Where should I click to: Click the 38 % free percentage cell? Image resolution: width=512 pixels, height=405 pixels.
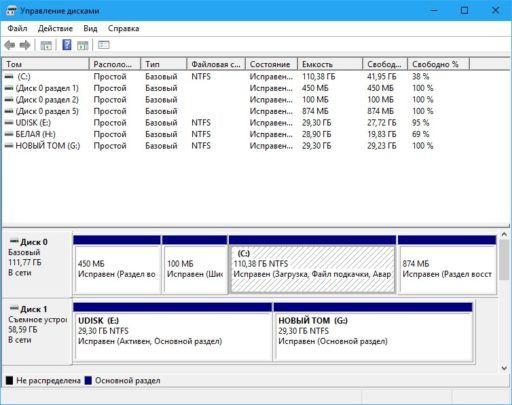421,77
